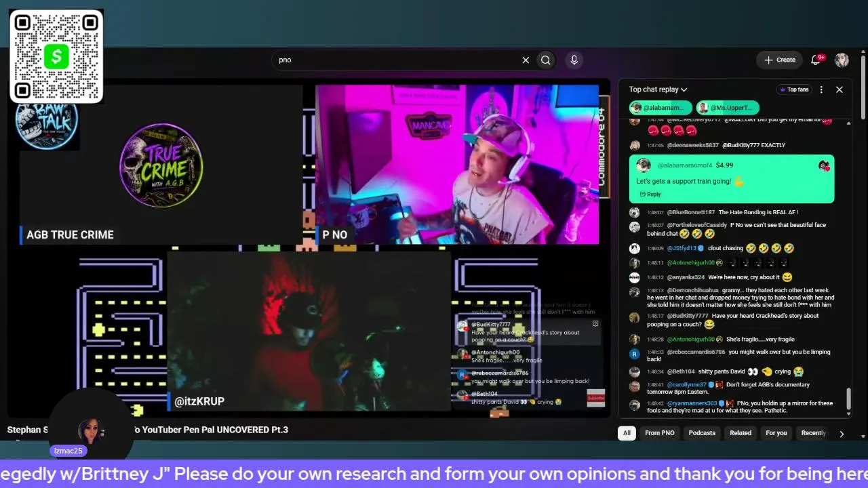The height and width of the screenshot is (488, 868).
Task: Click the avatar beside @FortheloveofCassidy message
Action: 635,227
